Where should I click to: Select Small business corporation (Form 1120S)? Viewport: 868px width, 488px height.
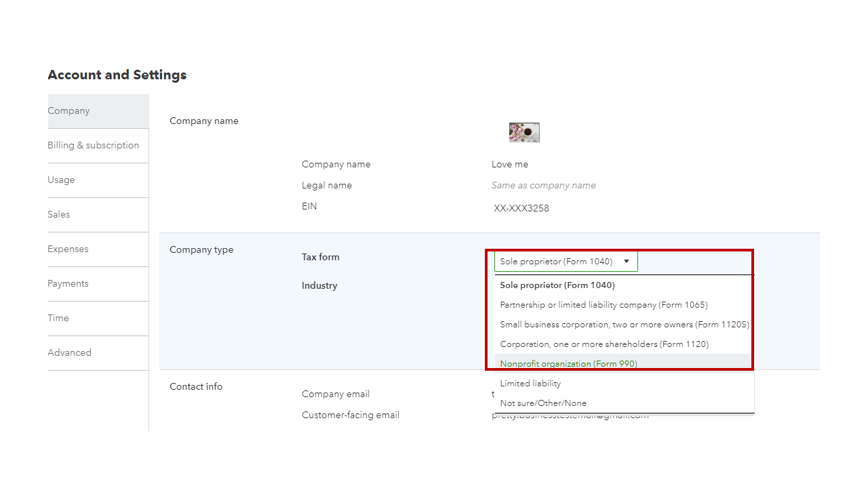[x=624, y=325]
